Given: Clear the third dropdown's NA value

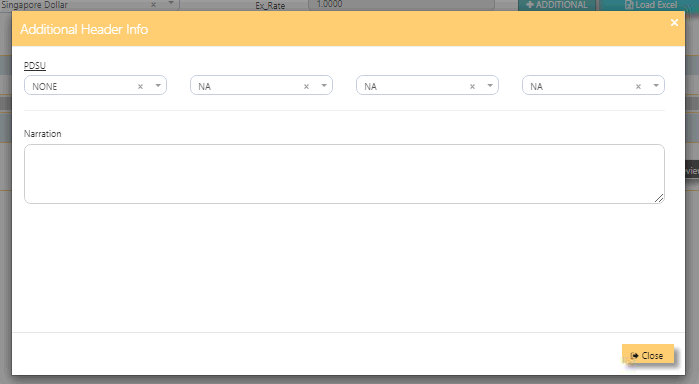Looking at the screenshot, I should pyautogui.click(x=472, y=87).
